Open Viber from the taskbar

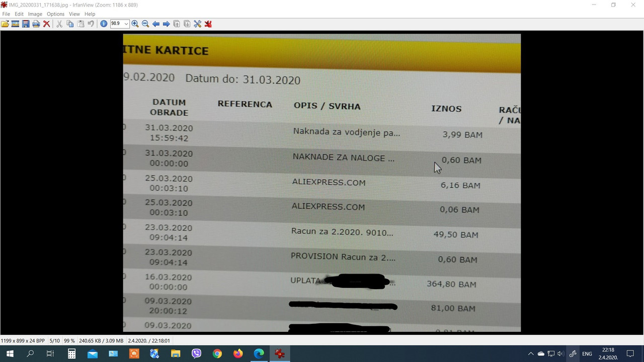click(196, 354)
